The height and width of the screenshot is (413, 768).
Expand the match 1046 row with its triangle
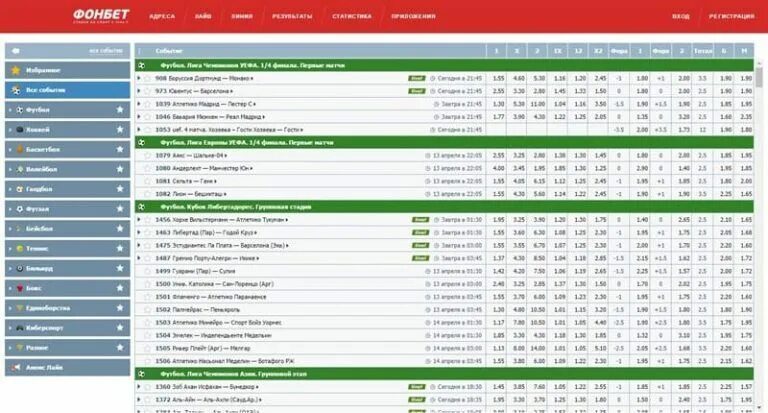(139, 117)
